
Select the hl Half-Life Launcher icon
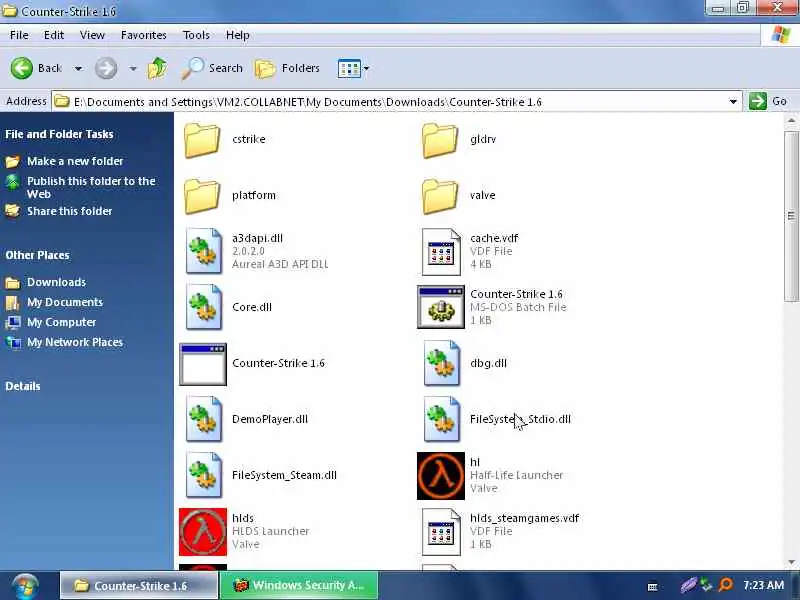click(x=441, y=476)
